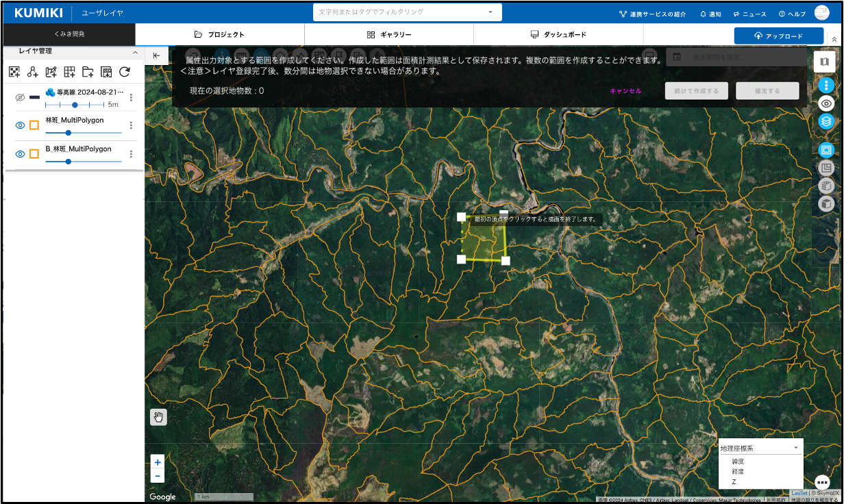Adjust the 林班_MultiPolygon opacity slider
This screenshot has width=844, height=504.
(68, 133)
